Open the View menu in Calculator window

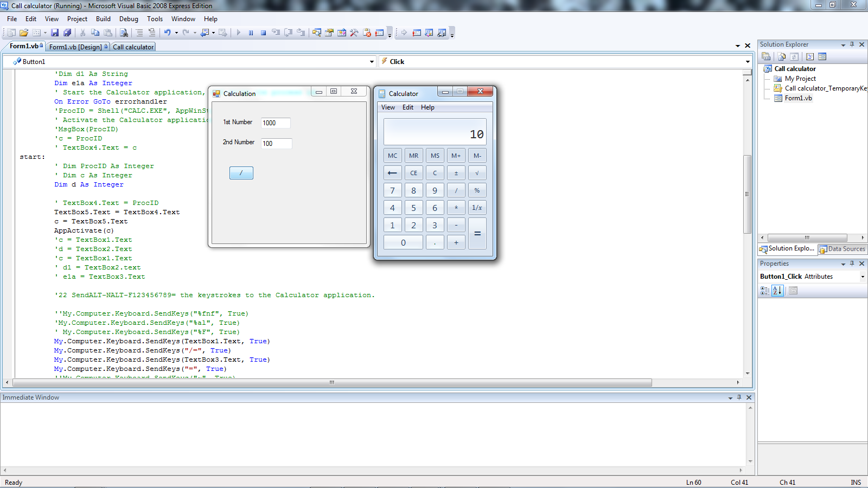[x=388, y=107]
